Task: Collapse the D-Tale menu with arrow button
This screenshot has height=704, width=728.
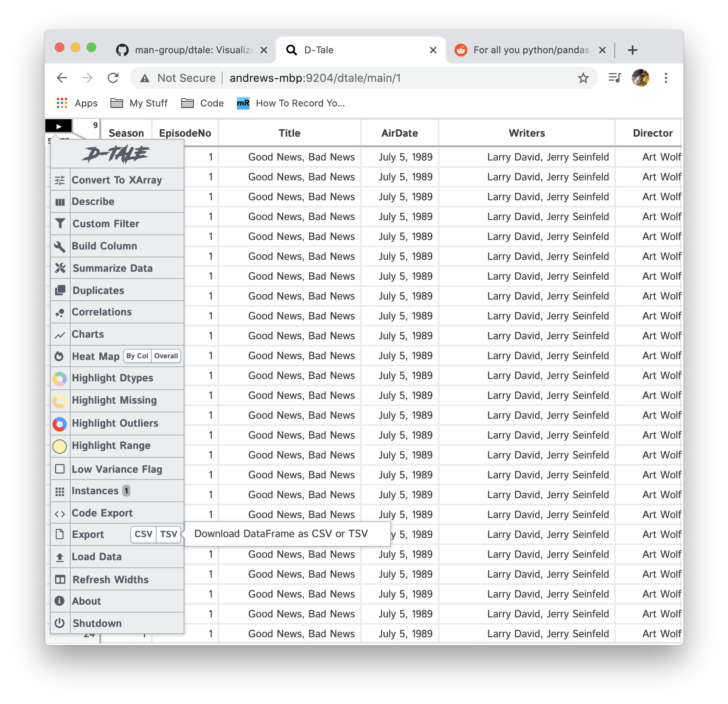Action: click(x=59, y=126)
